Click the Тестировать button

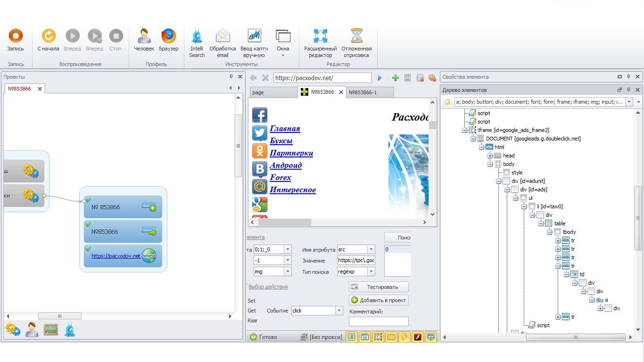coord(379,287)
